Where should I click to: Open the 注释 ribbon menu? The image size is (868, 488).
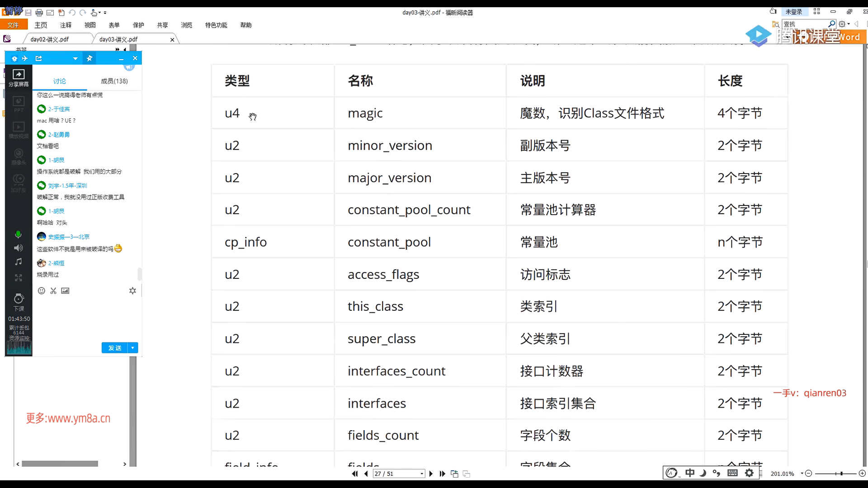[66, 25]
